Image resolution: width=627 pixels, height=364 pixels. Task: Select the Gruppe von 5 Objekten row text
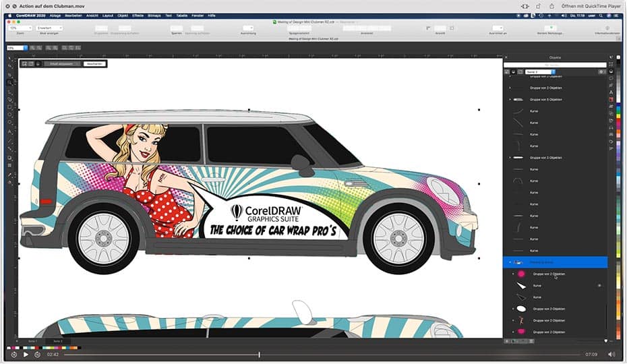[x=546, y=99]
